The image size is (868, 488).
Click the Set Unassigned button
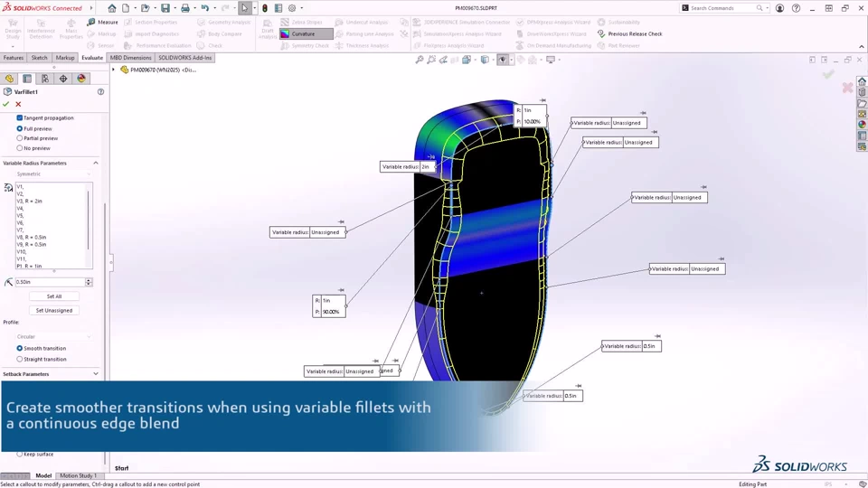53,310
